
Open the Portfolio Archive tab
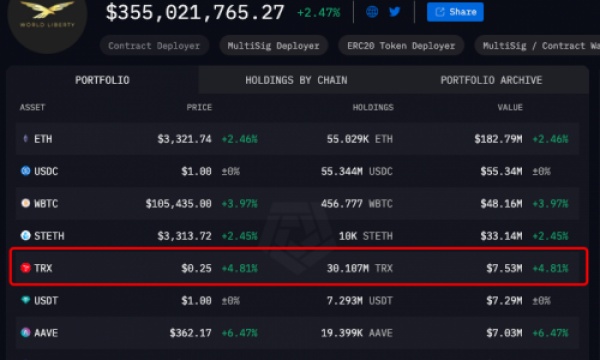[x=491, y=80]
